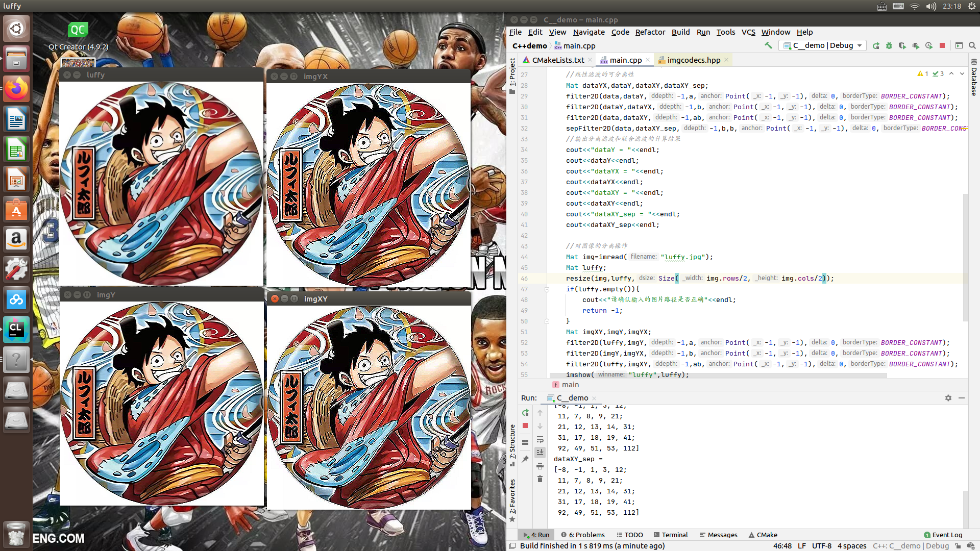Clear all console output with trash icon

pos(540,479)
